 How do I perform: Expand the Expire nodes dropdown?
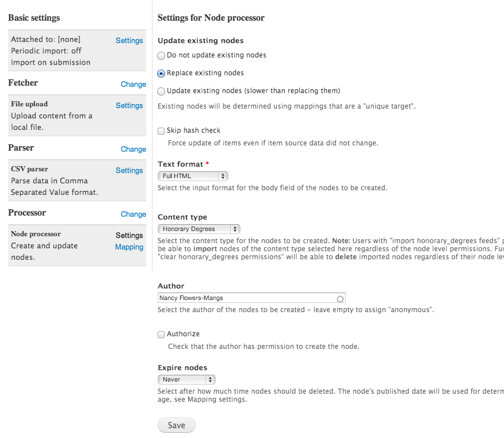pos(186,379)
